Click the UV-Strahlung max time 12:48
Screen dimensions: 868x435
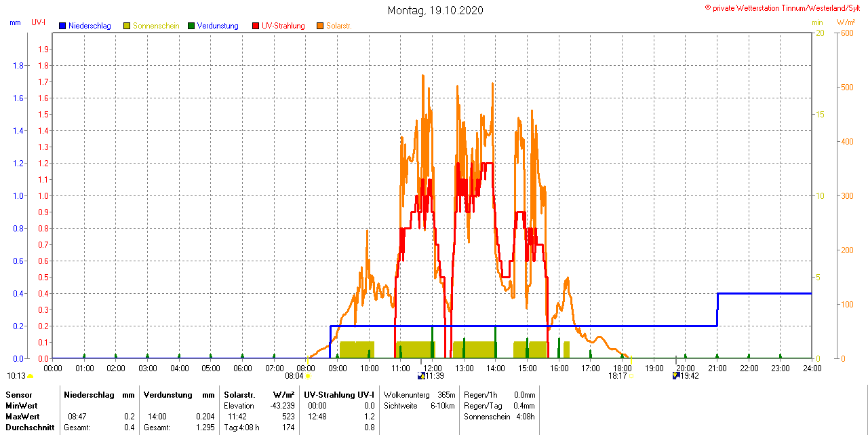coord(317,417)
